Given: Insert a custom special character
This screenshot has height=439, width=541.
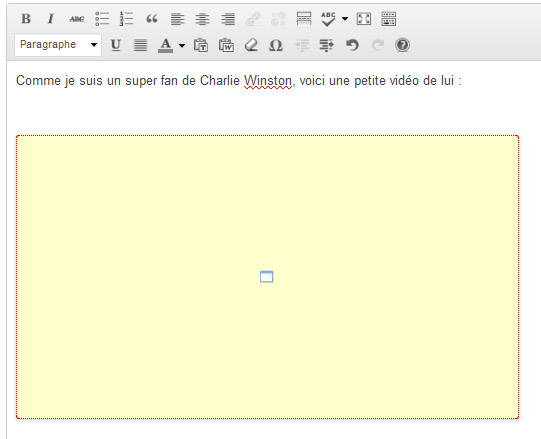Looking at the screenshot, I should 276,45.
